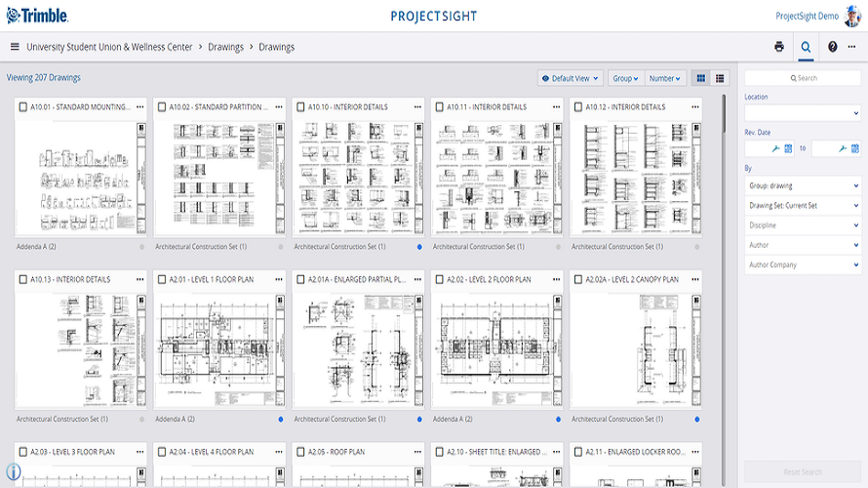Click the blue status dot under A10.10
The width and height of the screenshot is (868, 488).
[419, 247]
